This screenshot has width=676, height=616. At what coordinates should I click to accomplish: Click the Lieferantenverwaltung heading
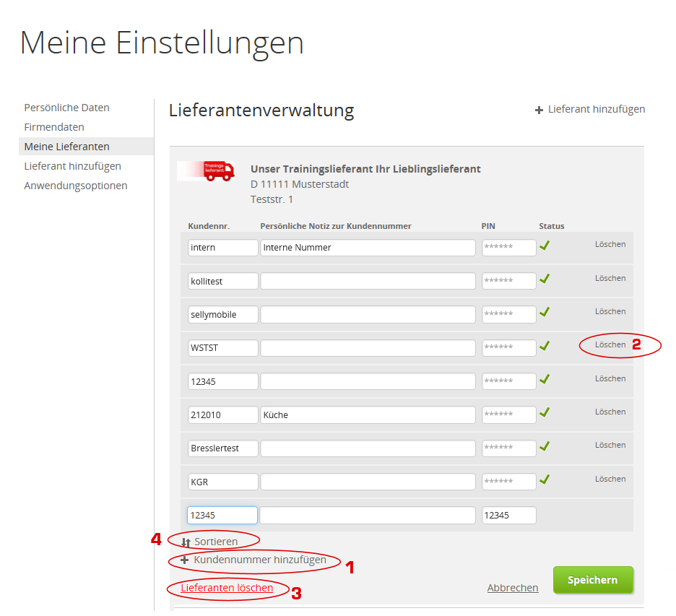click(x=261, y=110)
